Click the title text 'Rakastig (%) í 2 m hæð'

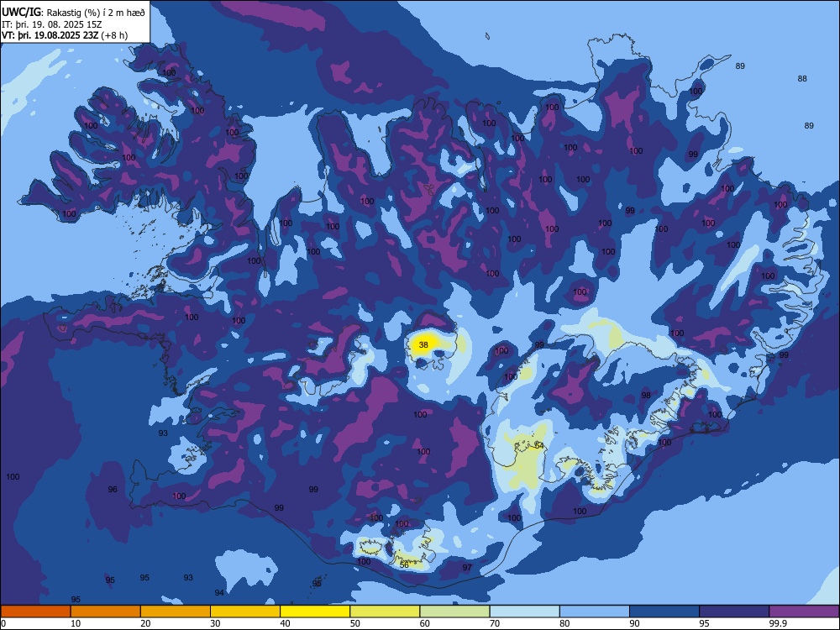pos(96,13)
